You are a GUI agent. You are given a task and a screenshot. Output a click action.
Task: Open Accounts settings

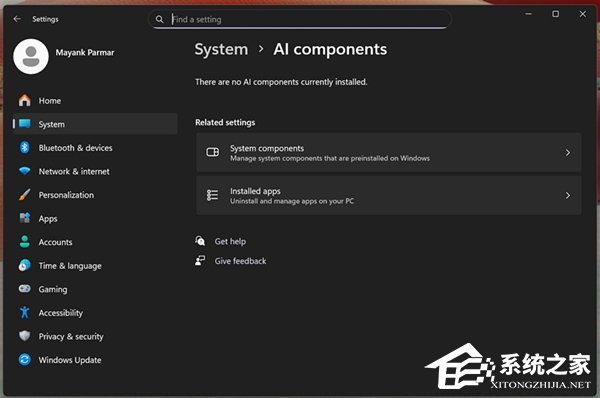point(95,242)
